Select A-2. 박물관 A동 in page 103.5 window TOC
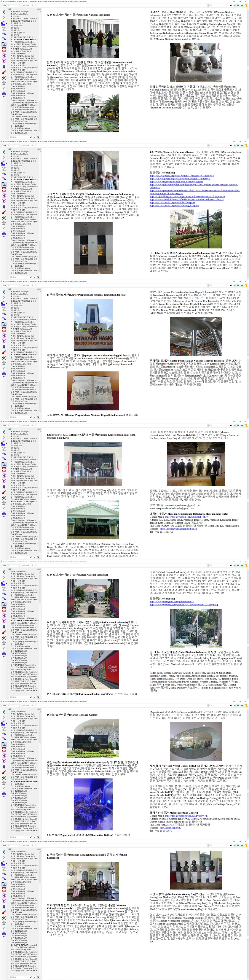249x980 pixels. tap(21, 189)
